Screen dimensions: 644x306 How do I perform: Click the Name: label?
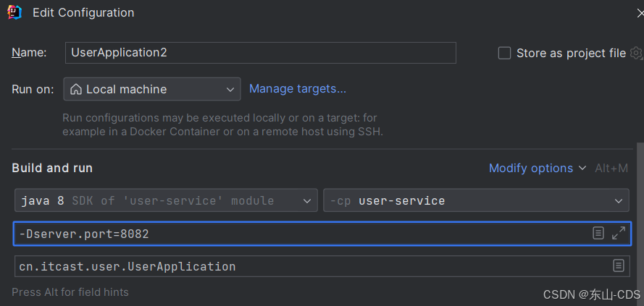pyautogui.click(x=29, y=53)
